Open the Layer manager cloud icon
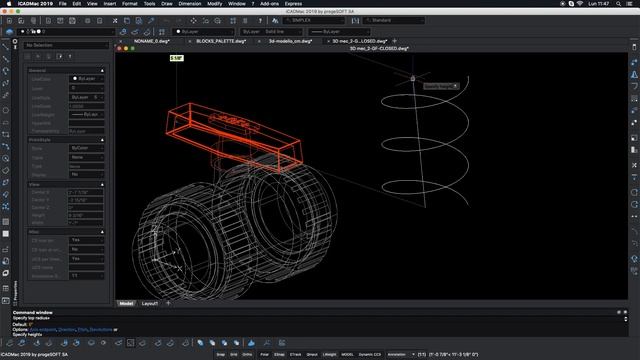The height and width of the screenshot is (360, 640). [x=9, y=31]
